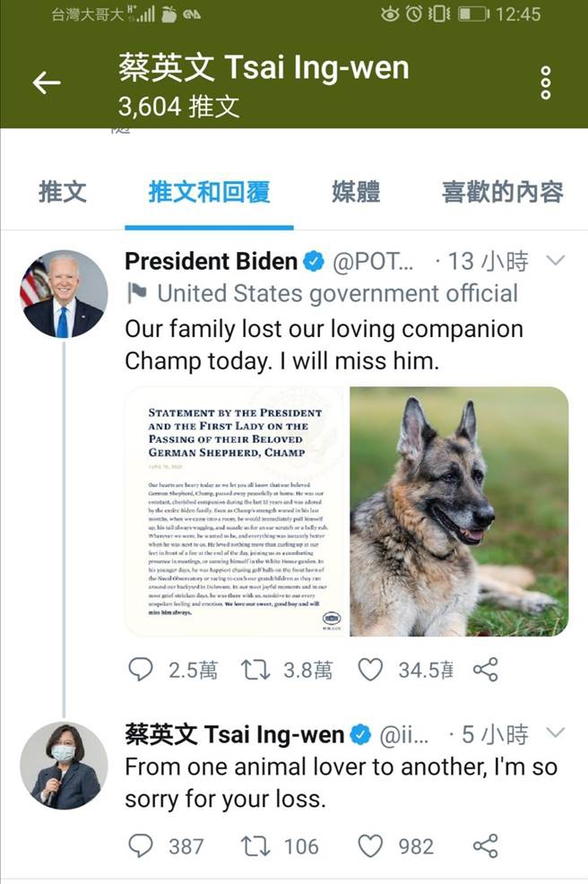Viewport: 588px width, 884px height.
Task: Reply to President Biden's tweet
Action: (x=141, y=669)
